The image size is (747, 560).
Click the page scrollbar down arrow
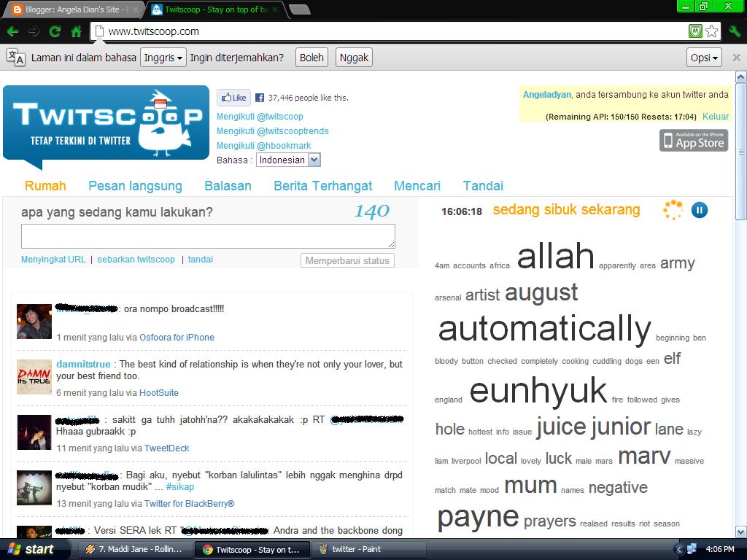[x=741, y=532]
